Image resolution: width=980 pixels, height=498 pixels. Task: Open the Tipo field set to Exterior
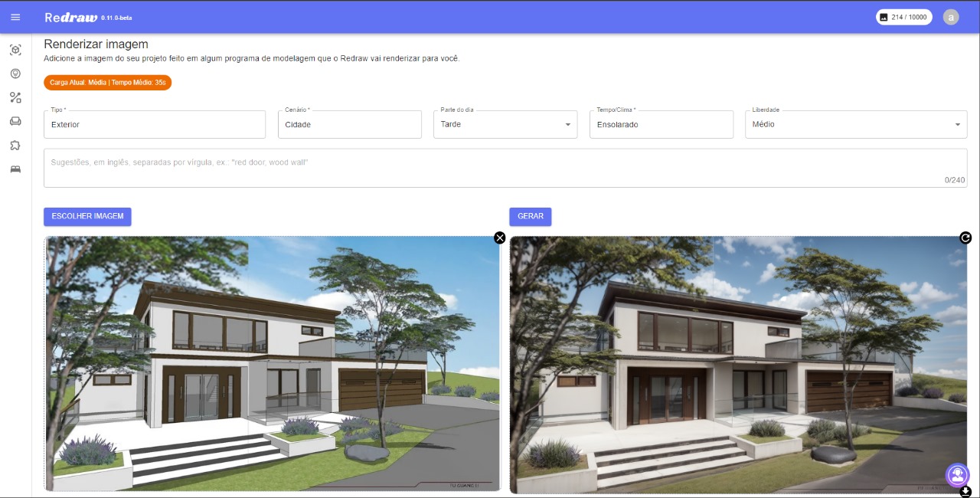tap(155, 124)
